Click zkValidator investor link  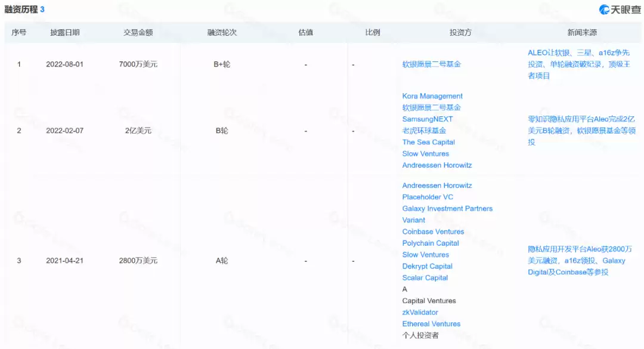click(421, 312)
